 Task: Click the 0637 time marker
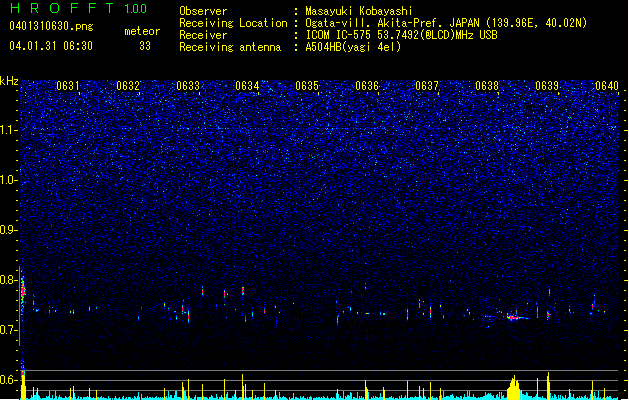pyautogui.click(x=427, y=86)
